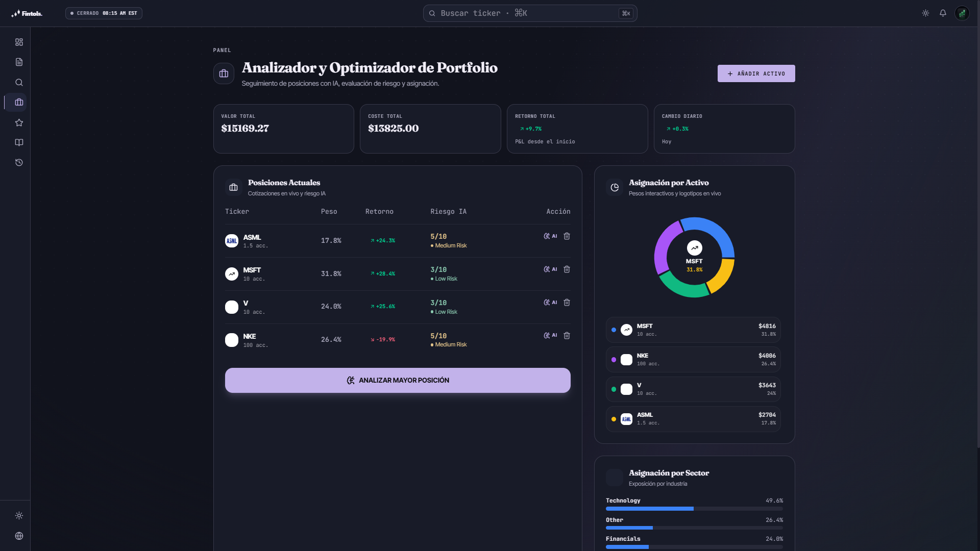This screenshot has height=551, width=980.
Task: Open the history clock icon in sidebar
Action: [x=19, y=163]
